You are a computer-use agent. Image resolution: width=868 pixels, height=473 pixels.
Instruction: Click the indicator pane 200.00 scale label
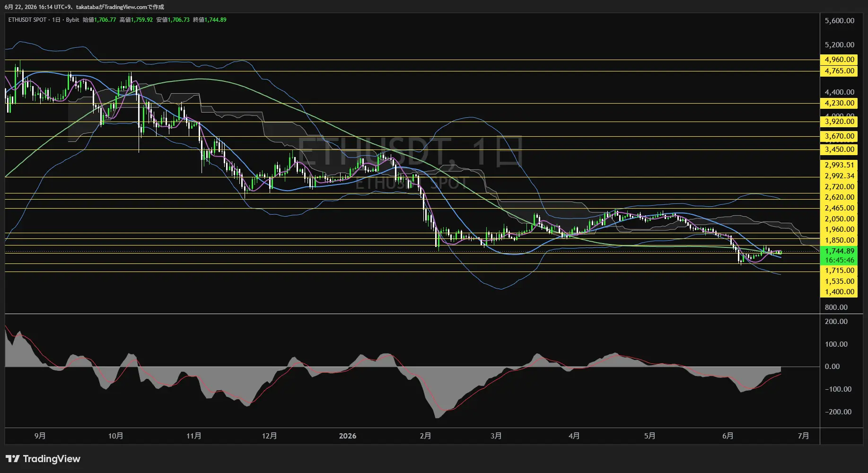point(836,322)
